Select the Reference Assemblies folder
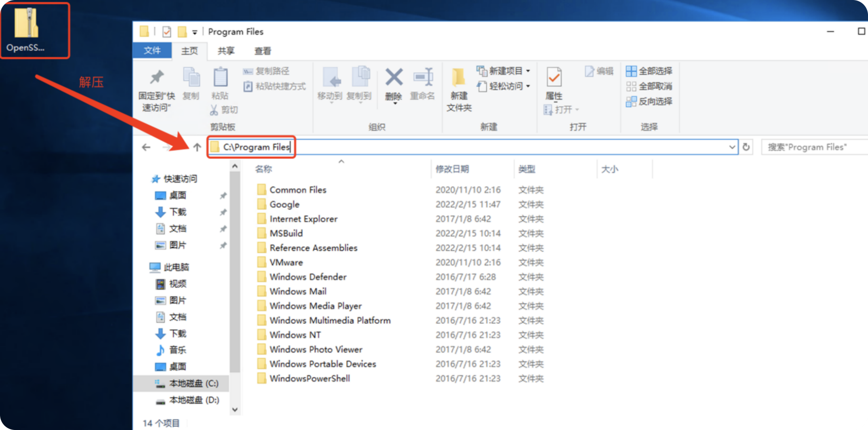This screenshot has width=868, height=430. point(307,247)
